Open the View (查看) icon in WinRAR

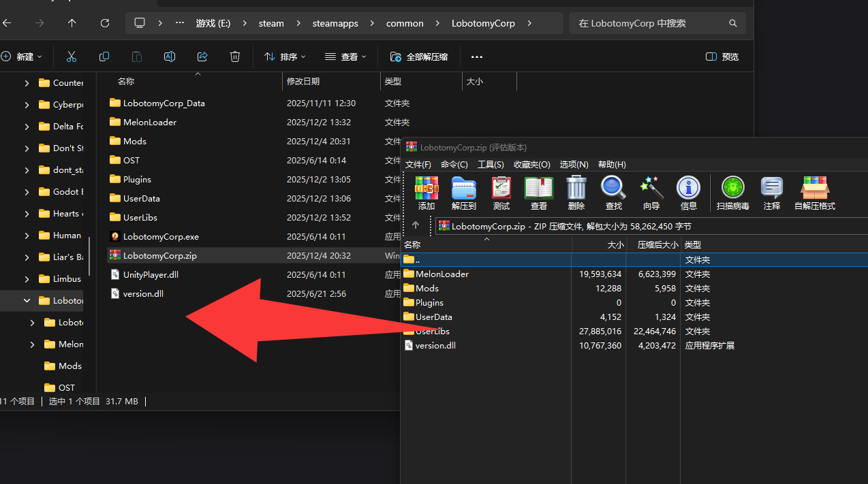coord(538,193)
